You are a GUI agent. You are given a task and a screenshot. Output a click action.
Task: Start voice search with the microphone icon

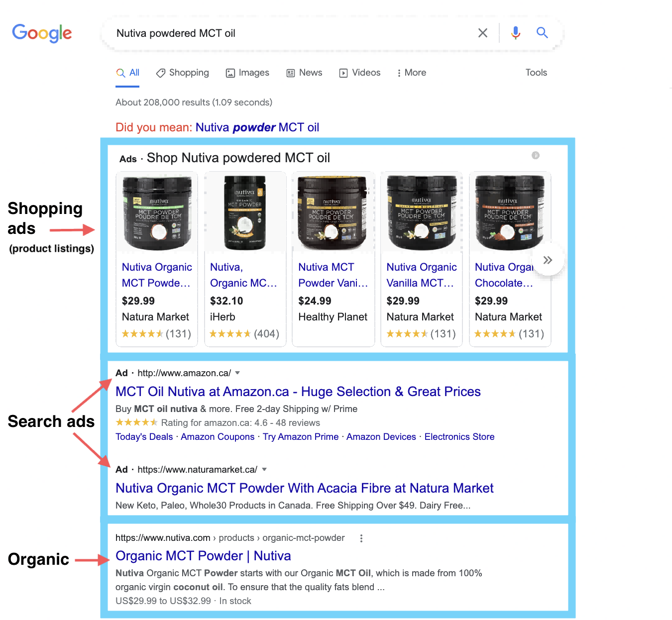516,33
